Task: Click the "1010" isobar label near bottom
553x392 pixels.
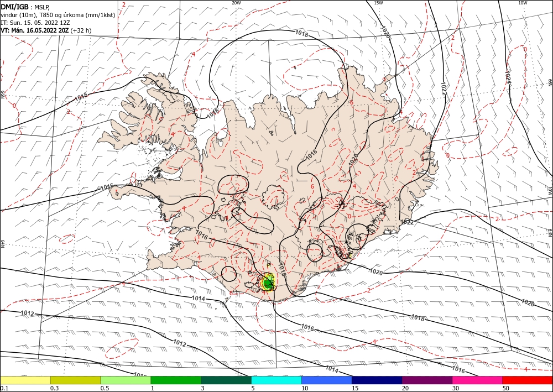Action: click(x=140, y=374)
